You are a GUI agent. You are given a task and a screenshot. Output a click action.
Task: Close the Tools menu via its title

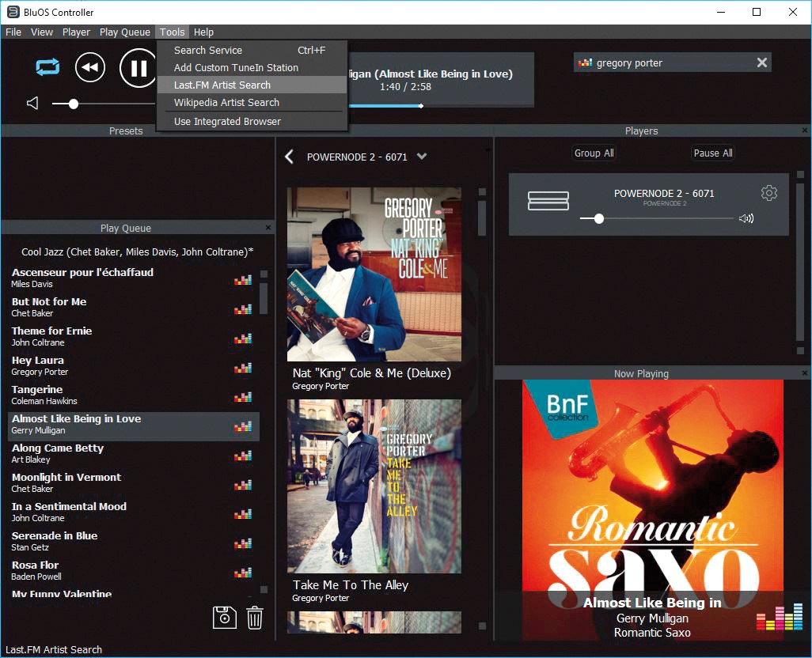[x=172, y=32]
